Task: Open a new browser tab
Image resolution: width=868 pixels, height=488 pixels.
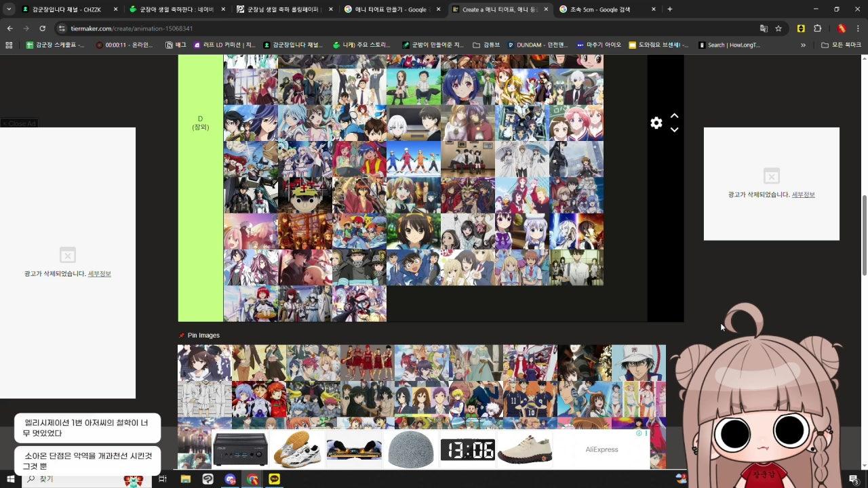Action: pos(670,9)
